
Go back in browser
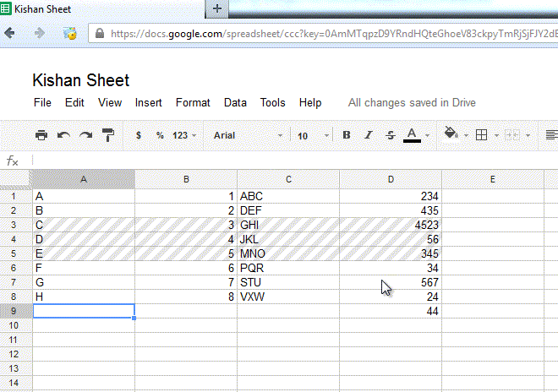click(x=9, y=34)
